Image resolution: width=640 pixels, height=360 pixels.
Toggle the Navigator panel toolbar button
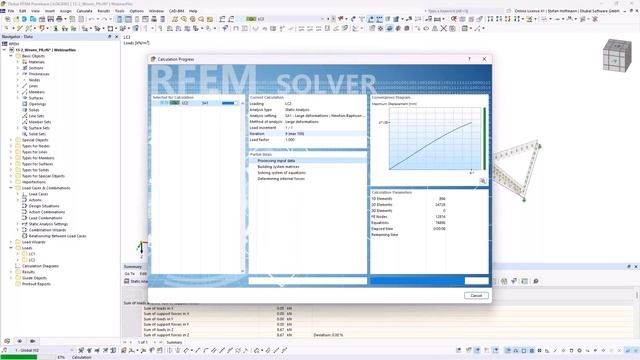(119, 19)
